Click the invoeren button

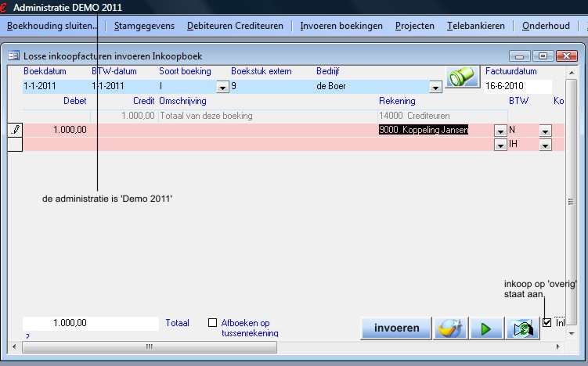tap(395, 328)
